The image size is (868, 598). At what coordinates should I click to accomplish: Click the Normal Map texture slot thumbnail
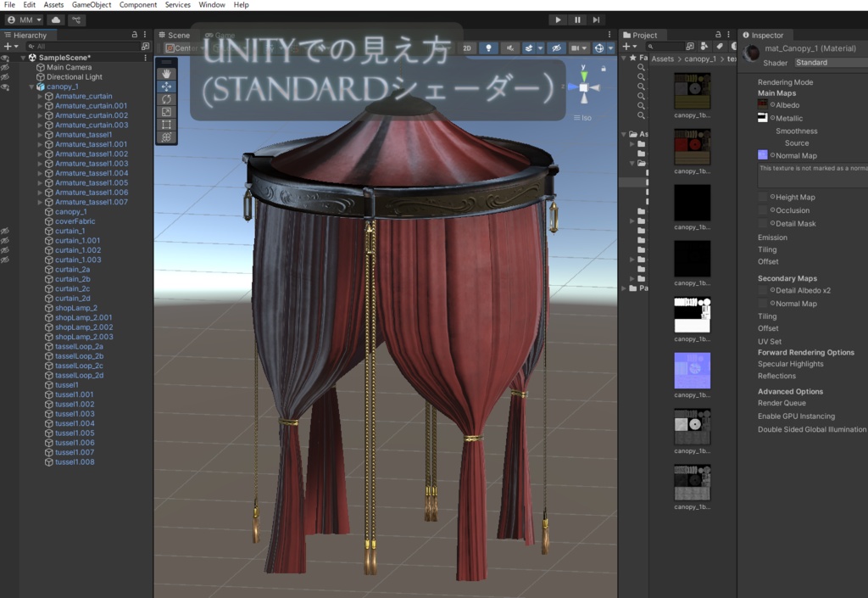[x=762, y=155]
